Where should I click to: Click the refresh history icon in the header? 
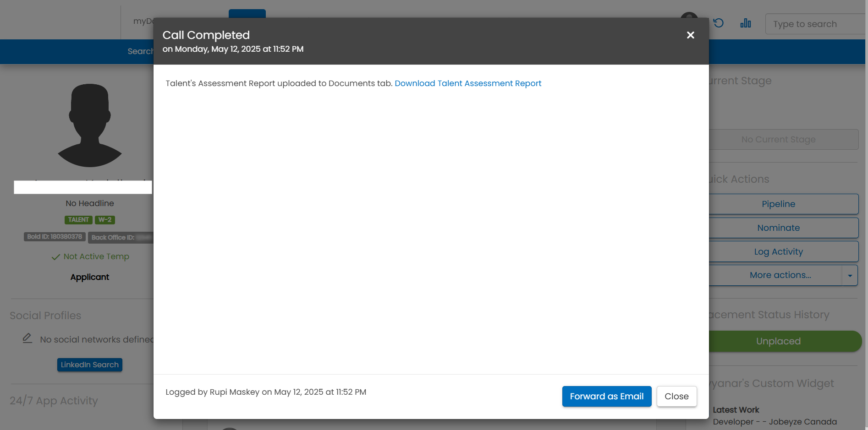pos(718,23)
